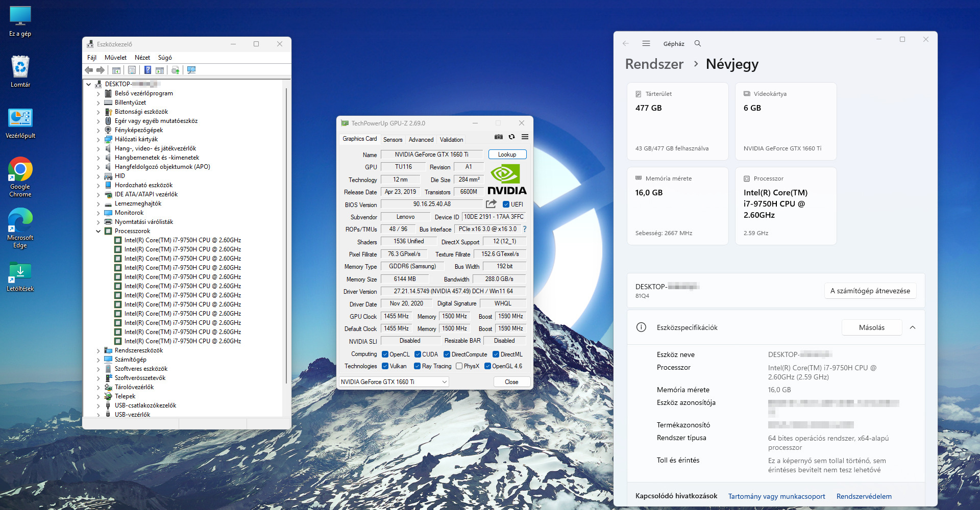The image size is (980, 510).
Task: Click the BIOS share/export arrow icon
Action: [491, 204]
